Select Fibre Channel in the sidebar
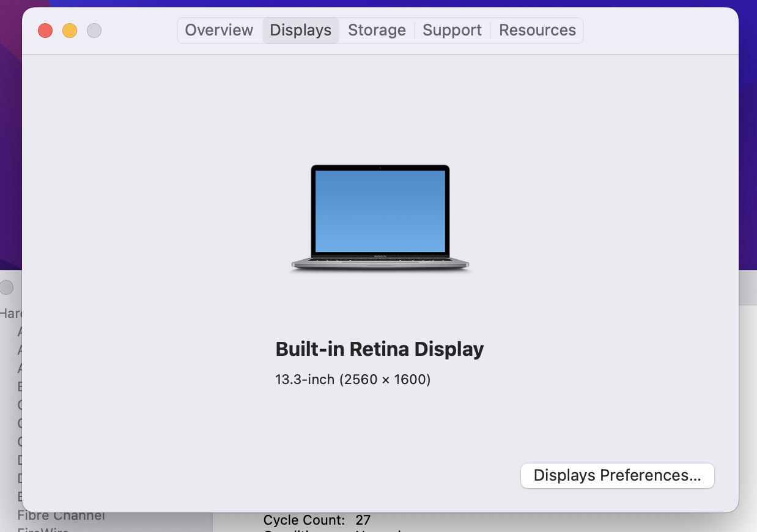 pos(61,516)
